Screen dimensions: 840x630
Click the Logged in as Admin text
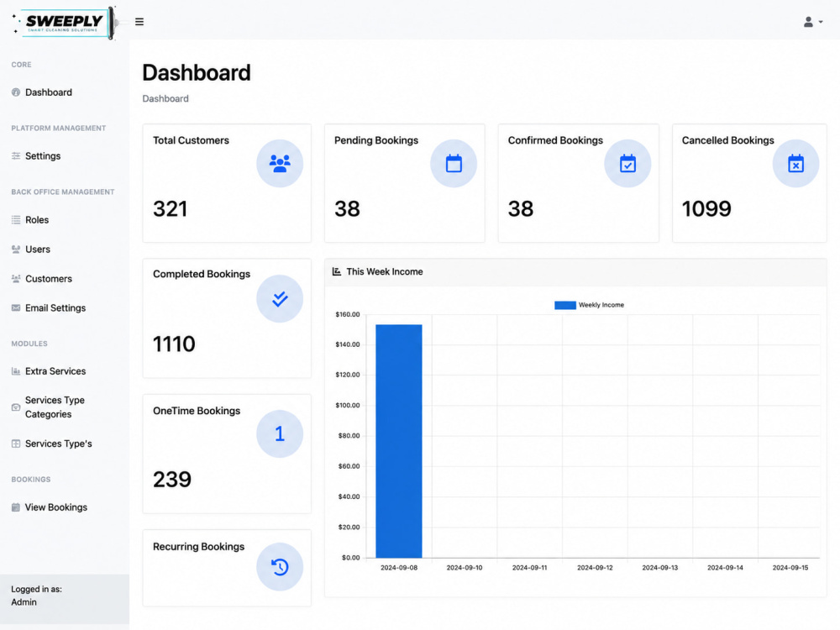(36, 596)
